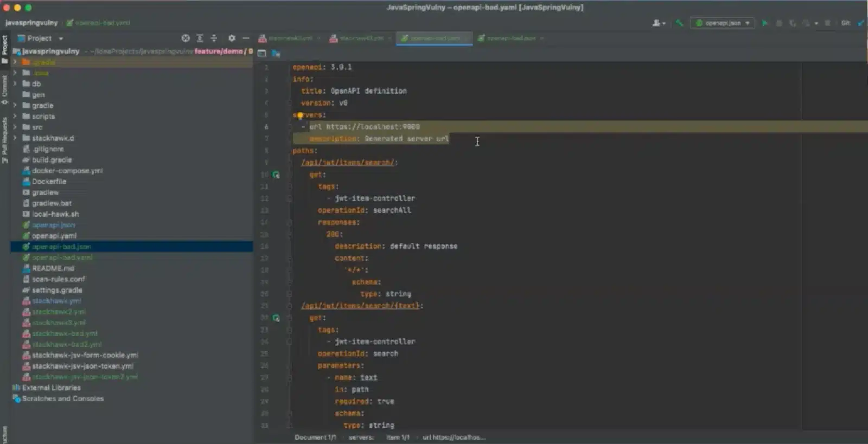This screenshot has width=868, height=444.
Task: Select README.md in the project tree
Action: 53,268
